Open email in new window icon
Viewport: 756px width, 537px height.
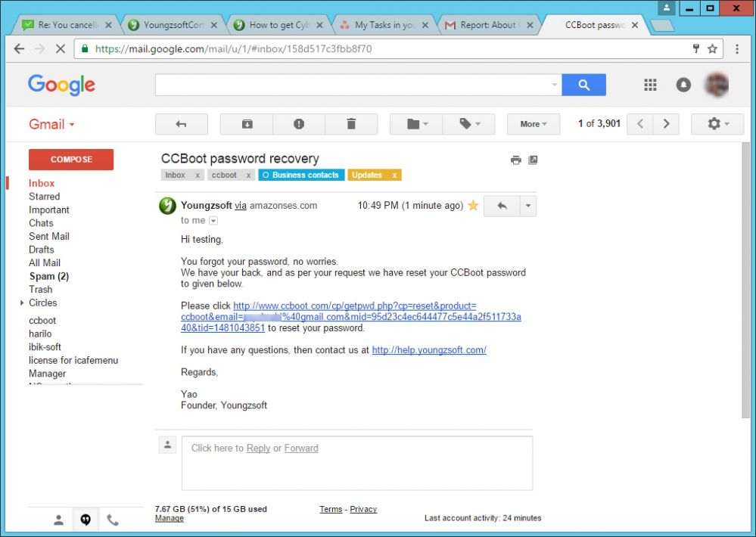point(533,160)
